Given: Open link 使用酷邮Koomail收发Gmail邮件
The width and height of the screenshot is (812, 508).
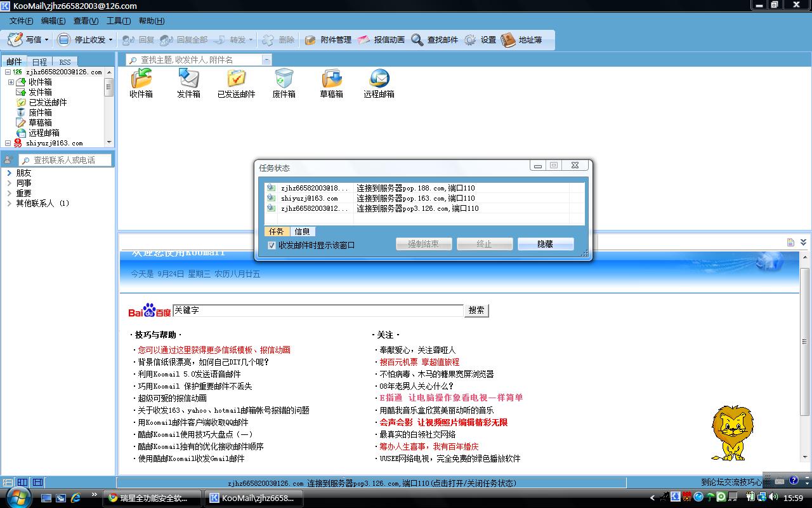Looking at the screenshot, I should [x=192, y=458].
